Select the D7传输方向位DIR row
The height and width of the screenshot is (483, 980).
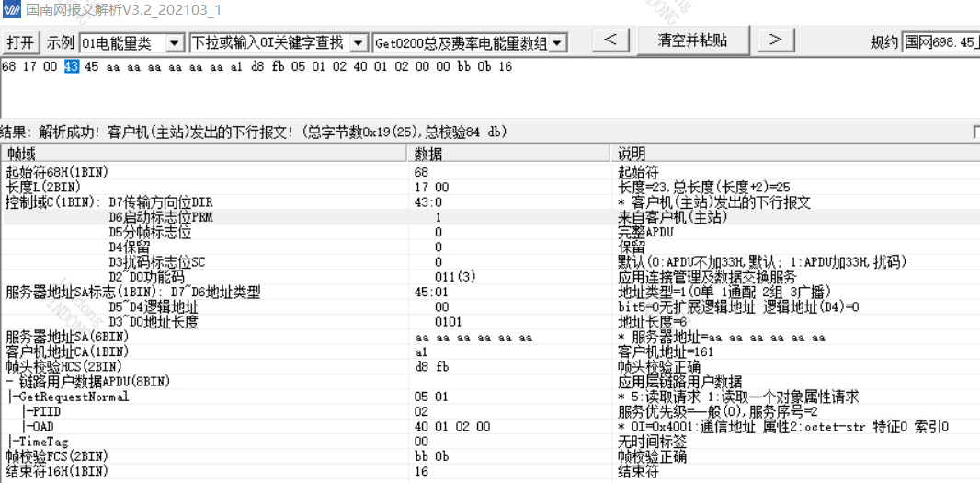pos(490,202)
